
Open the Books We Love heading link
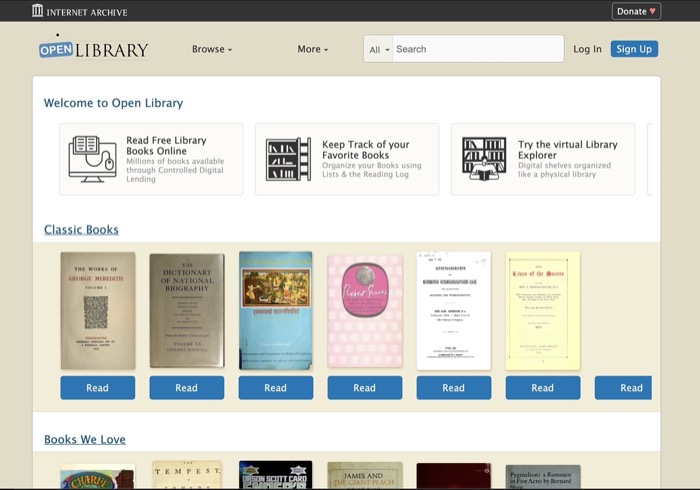point(85,440)
